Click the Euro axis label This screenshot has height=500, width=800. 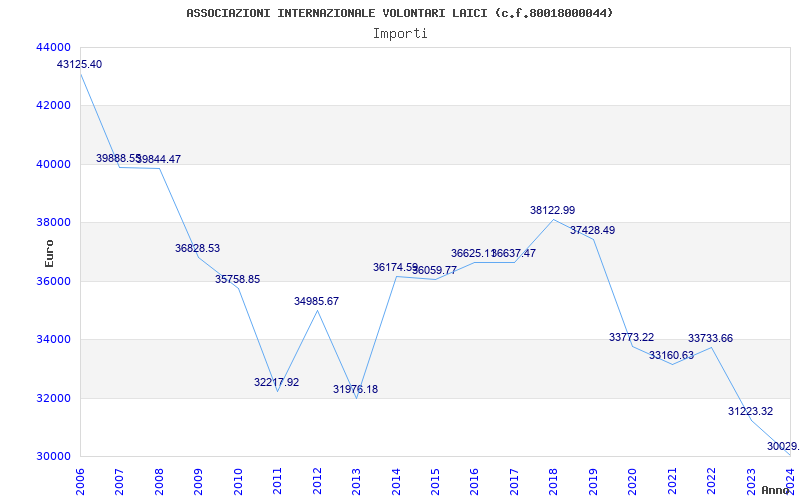(49, 254)
